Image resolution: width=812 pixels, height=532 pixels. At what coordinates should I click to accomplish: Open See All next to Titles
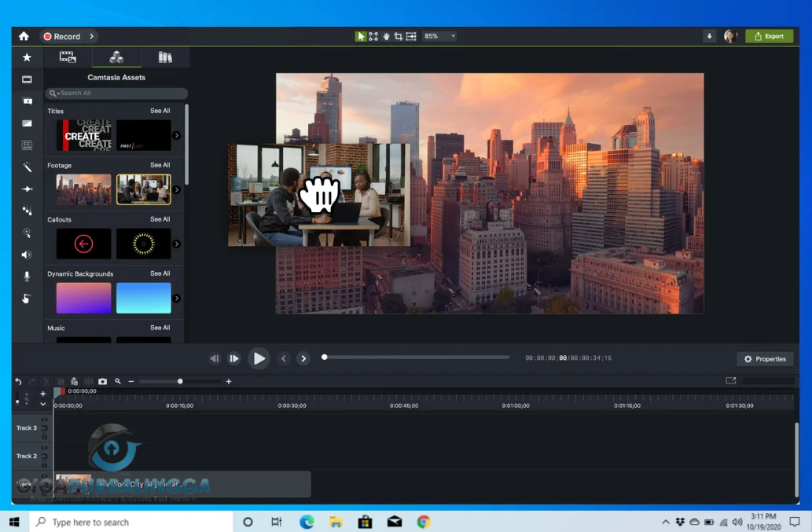pos(160,111)
